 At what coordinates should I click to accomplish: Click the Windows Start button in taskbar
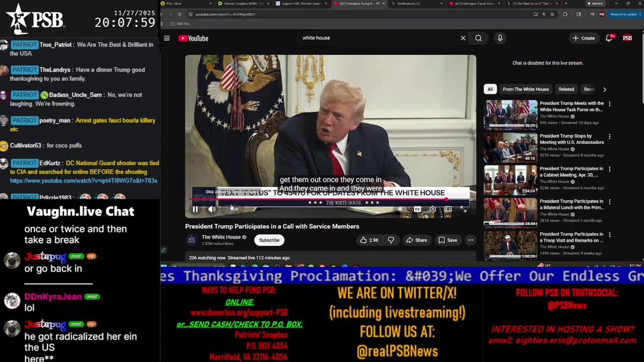164,266
